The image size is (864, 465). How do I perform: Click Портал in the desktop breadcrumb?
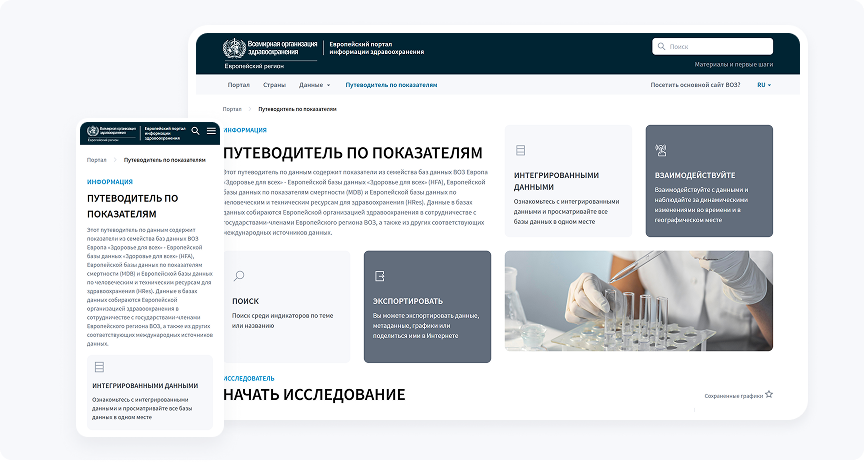tap(232, 108)
